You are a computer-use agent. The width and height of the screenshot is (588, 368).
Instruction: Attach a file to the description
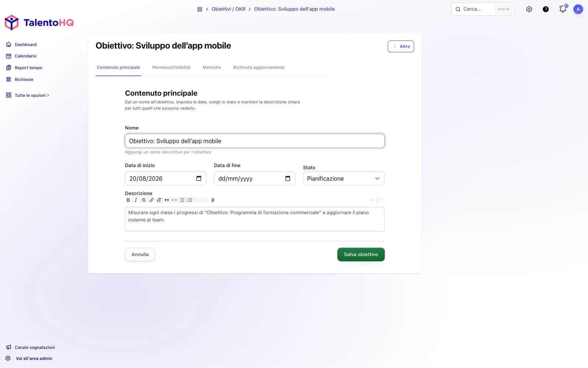point(213,200)
